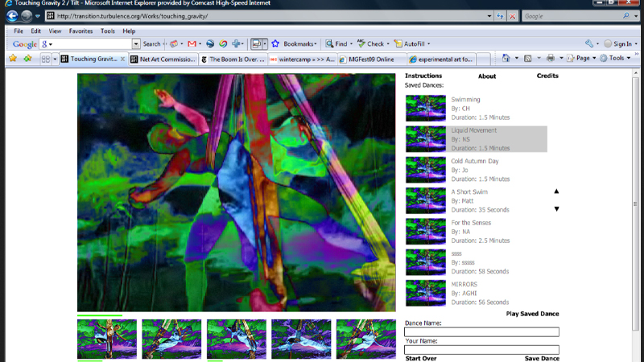Screen dimensions: 644x362
Task: Select the Liquid Movement saved dance
Action: coord(477,139)
